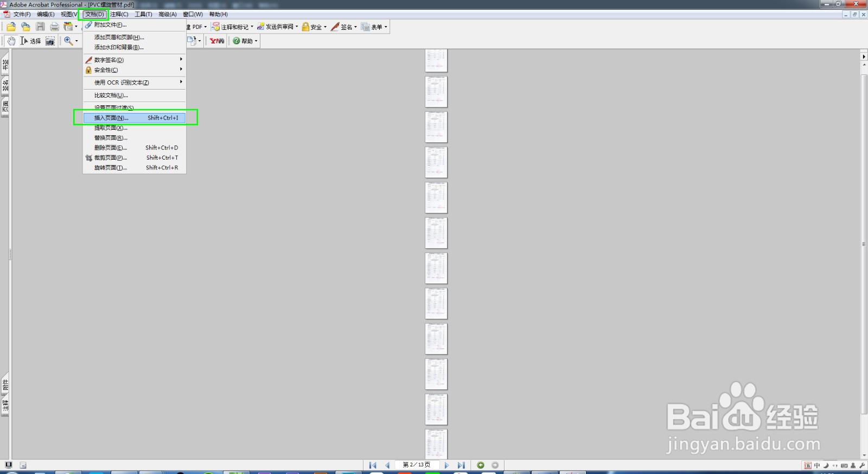Open the 书签 bookmarks side tab
Viewport: 868px width, 474px height.
pyautogui.click(x=5, y=65)
